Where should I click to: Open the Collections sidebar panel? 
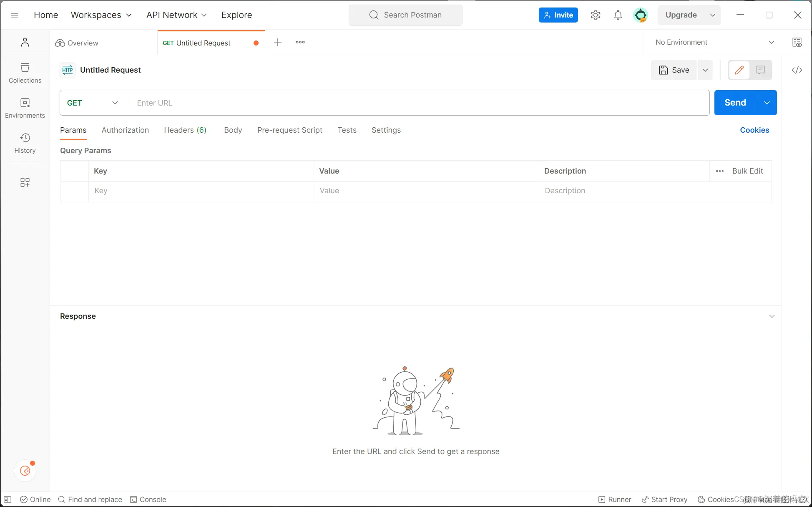click(25, 73)
